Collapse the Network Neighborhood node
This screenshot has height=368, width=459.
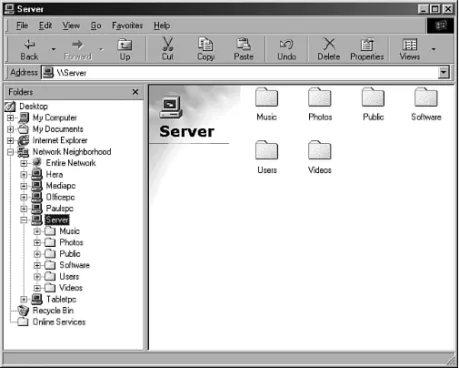(x=10, y=152)
